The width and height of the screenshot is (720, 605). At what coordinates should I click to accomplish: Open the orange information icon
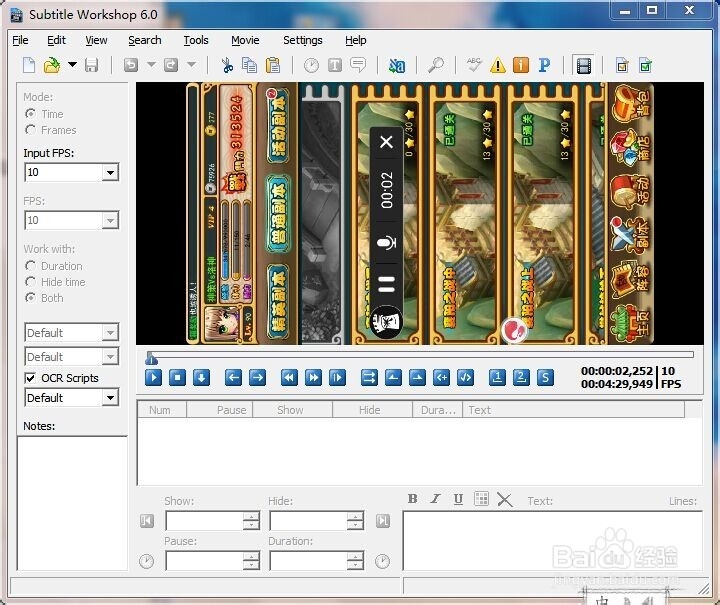pyautogui.click(x=521, y=65)
